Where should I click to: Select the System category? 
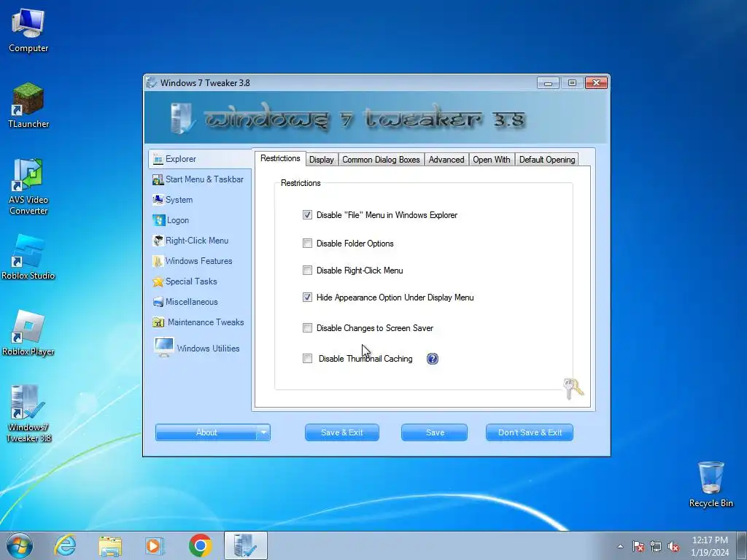coord(172,200)
